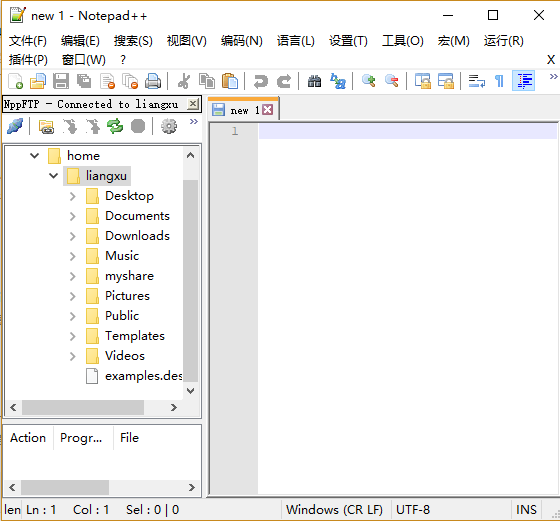Toggle synchronized vertical scrolling icon
Image resolution: width=560 pixels, height=521 pixels.
[x=422, y=81]
